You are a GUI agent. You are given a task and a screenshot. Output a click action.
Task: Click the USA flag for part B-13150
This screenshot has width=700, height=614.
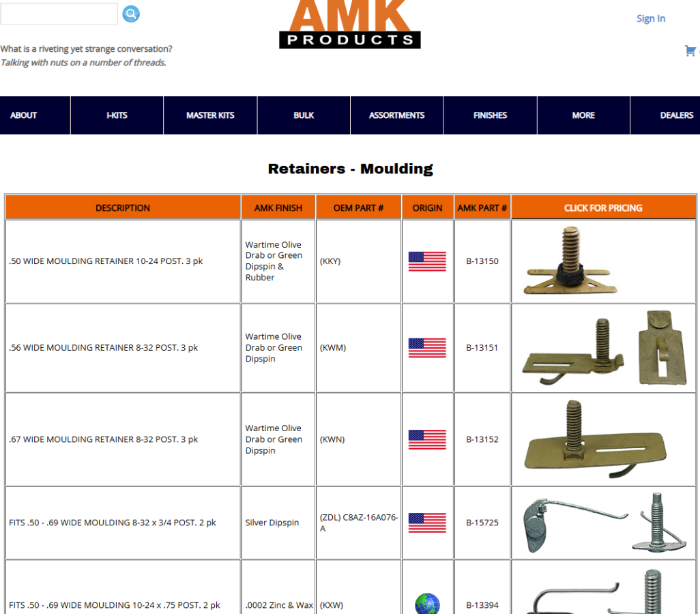[427, 261]
